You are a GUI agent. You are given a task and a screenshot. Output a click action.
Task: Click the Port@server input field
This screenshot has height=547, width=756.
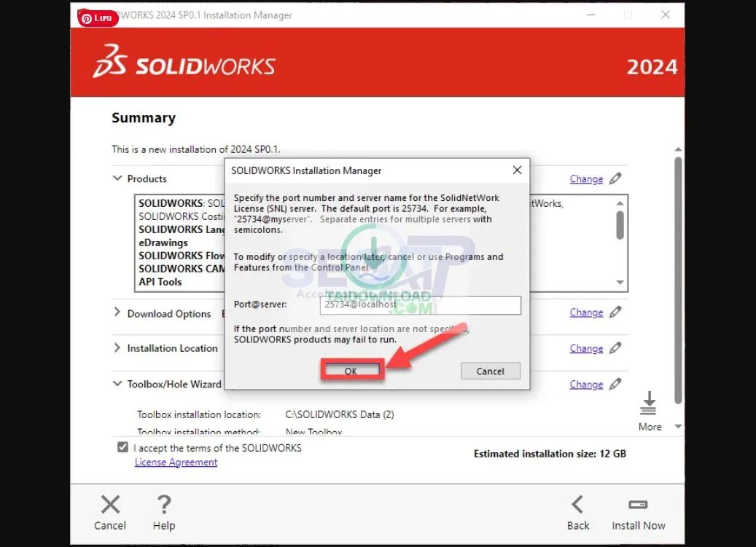coord(419,305)
